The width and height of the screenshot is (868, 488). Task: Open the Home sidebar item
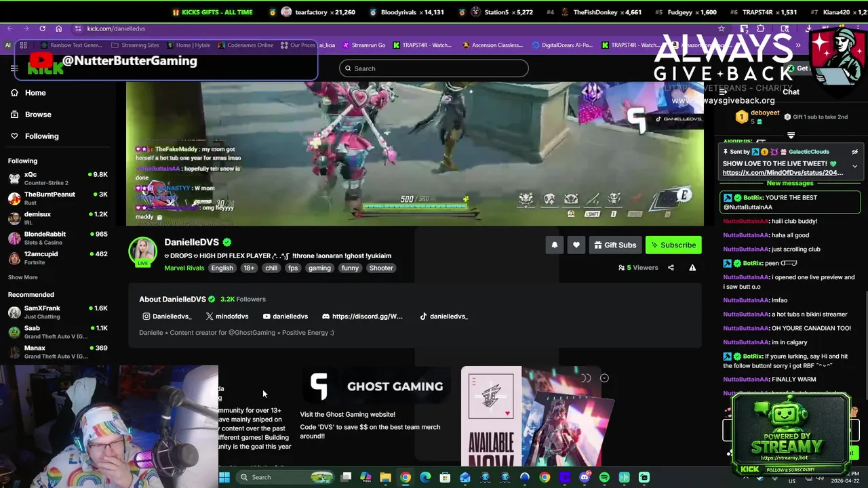(x=35, y=93)
